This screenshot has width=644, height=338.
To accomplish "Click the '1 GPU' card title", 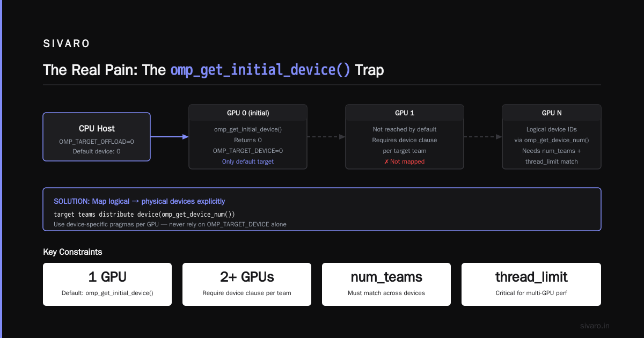I will click(x=107, y=277).
